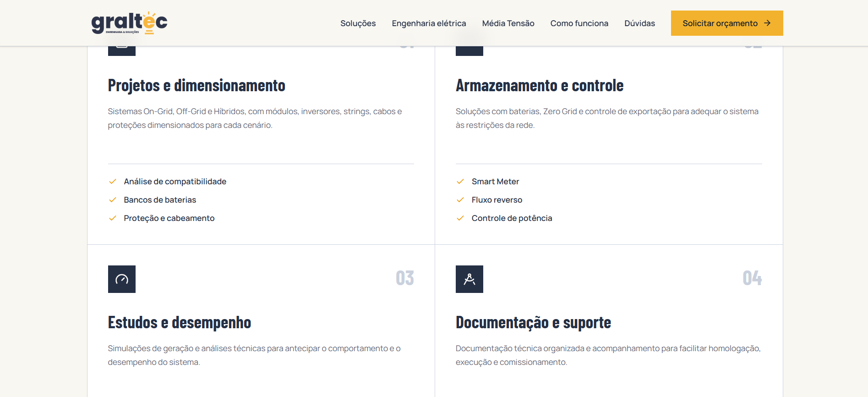Click the text Proteção e cabeamento

coord(169,218)
